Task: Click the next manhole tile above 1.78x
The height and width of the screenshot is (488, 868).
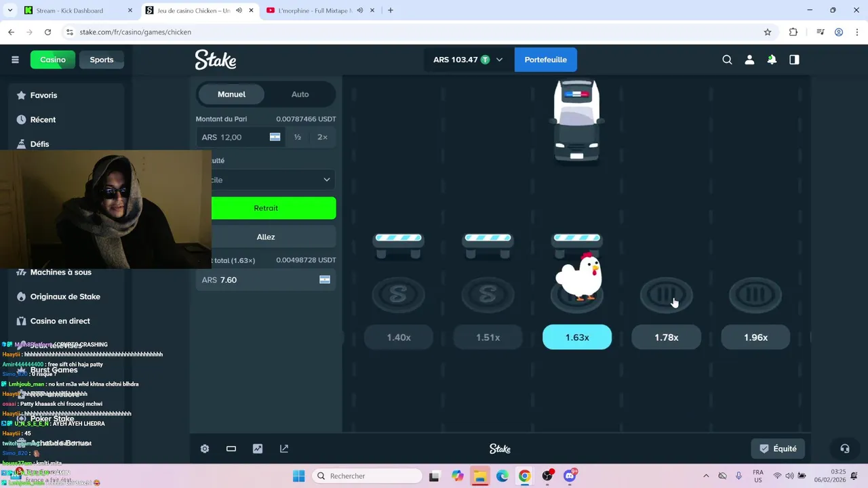Action: [x=666, y=295]
